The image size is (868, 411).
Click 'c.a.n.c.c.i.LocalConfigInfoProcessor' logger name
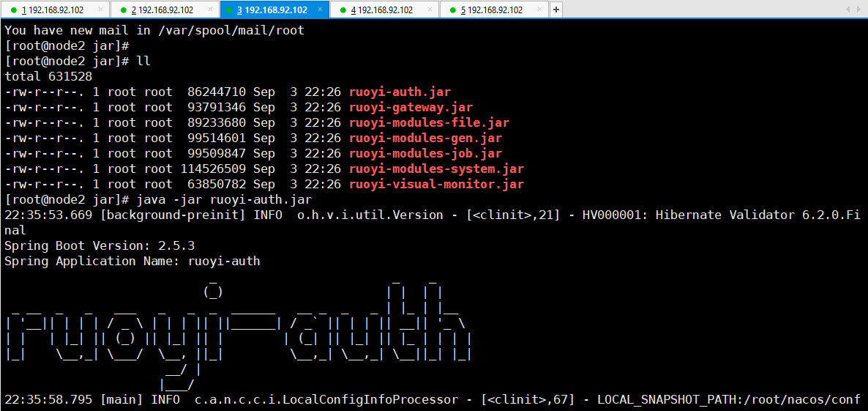pyautogui.click(x=326, y=399)
